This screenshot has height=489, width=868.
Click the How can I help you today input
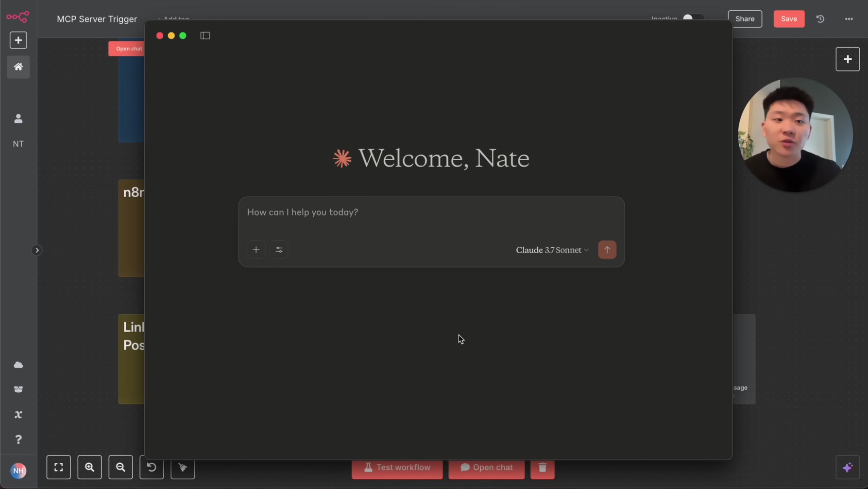point(431,213)
